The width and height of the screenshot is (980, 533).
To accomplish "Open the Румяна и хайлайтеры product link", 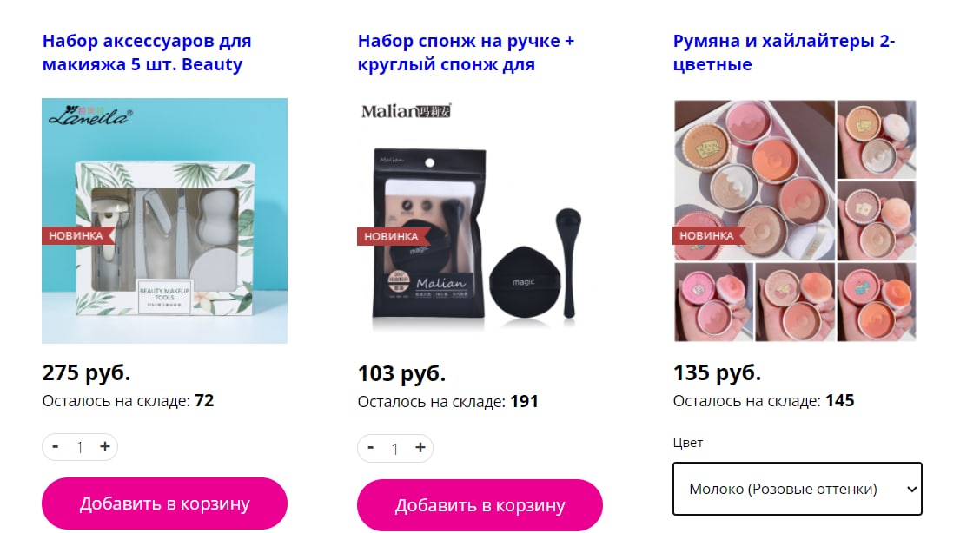I will point(784,52).
